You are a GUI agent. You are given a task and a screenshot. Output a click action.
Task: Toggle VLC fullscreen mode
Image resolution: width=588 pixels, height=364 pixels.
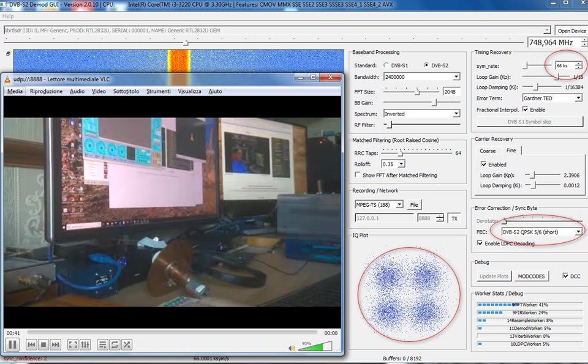[73, 345]
